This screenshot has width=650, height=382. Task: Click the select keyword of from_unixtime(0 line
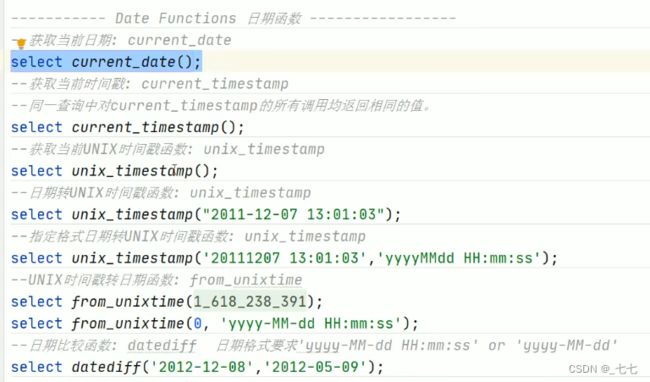pyautogui.click(x=36, y=324)
